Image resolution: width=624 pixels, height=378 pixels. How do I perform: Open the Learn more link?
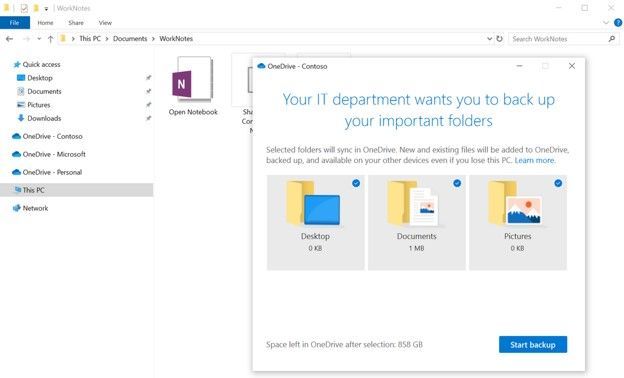pyautogui.click(x=534, y=160)
